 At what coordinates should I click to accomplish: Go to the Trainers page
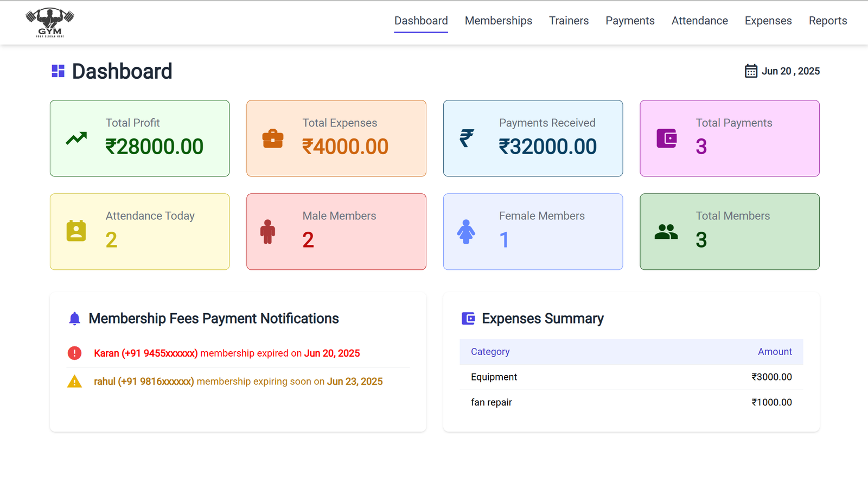(x=569, y=21)
